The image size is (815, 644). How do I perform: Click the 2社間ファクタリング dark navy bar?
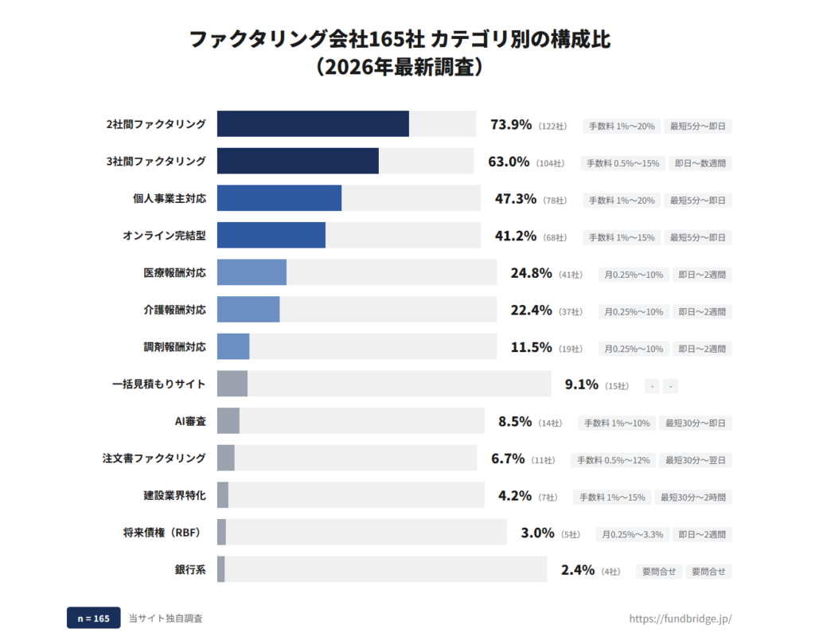[x=313, y=124]
